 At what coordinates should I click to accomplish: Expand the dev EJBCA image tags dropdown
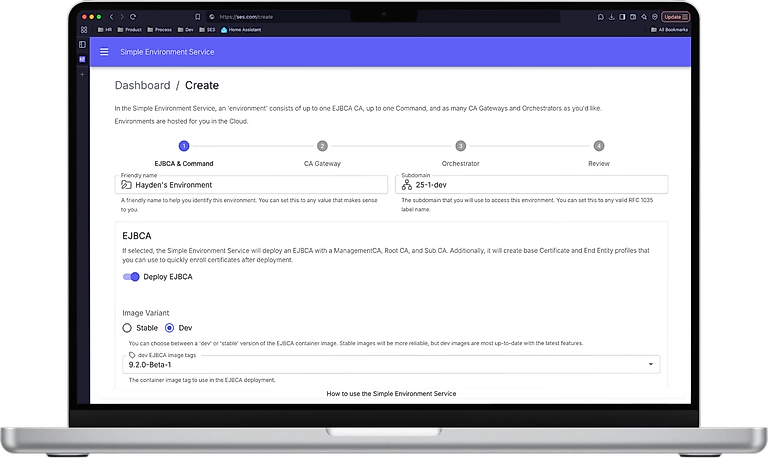(x=653, y=365)
